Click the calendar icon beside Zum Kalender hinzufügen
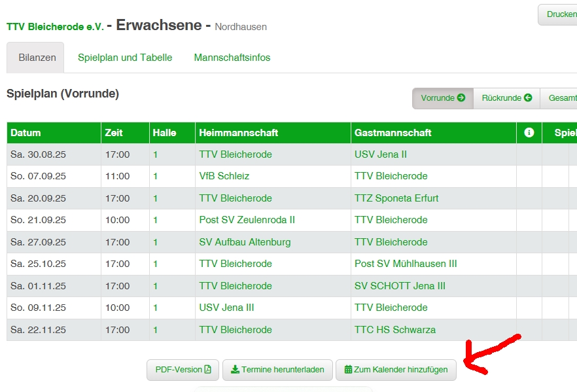Viewport: 577px width, 392px height. (x=348, y=369)
